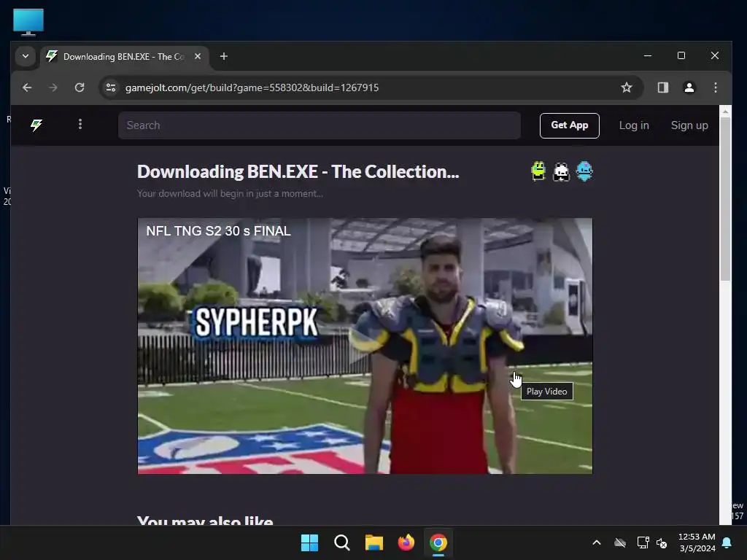Maximize the Chrome window
This screenshot has height=560, width=747.
click(681, 55)
